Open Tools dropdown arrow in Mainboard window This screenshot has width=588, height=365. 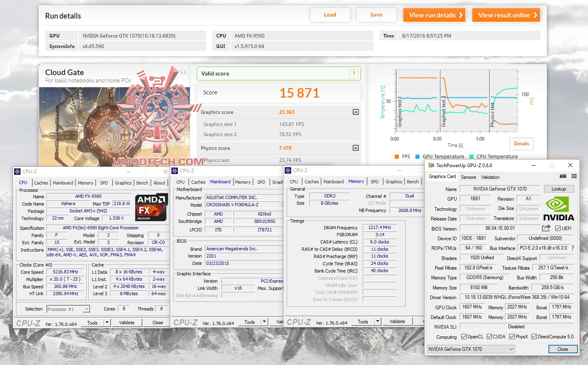coord(265,322)
